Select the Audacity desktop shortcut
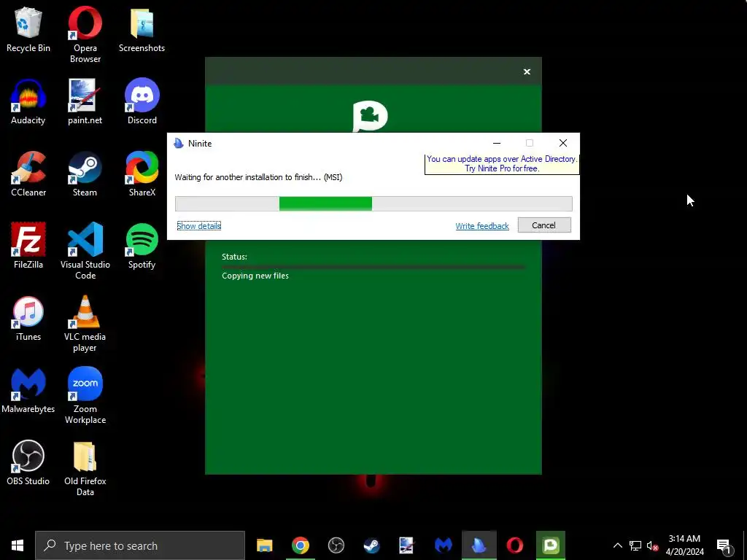The height and width of the screenshot is (560, 747). coord(28,101)
